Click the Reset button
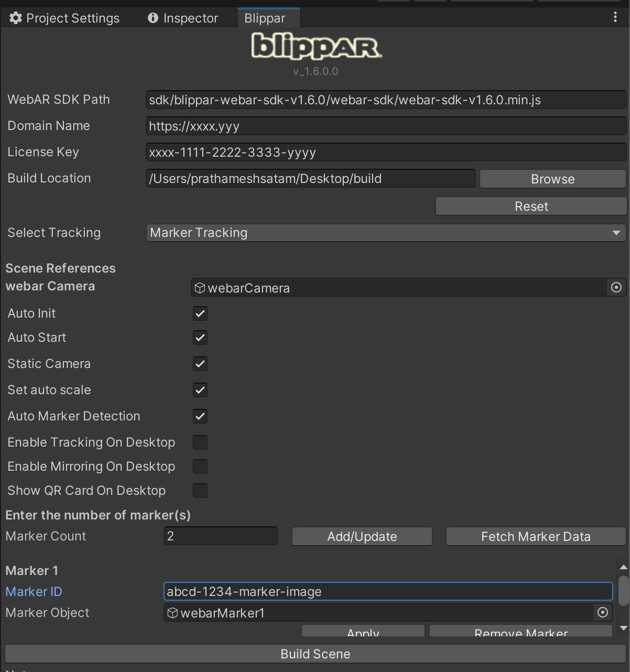630x672 pixels. (x=531, y=207)
